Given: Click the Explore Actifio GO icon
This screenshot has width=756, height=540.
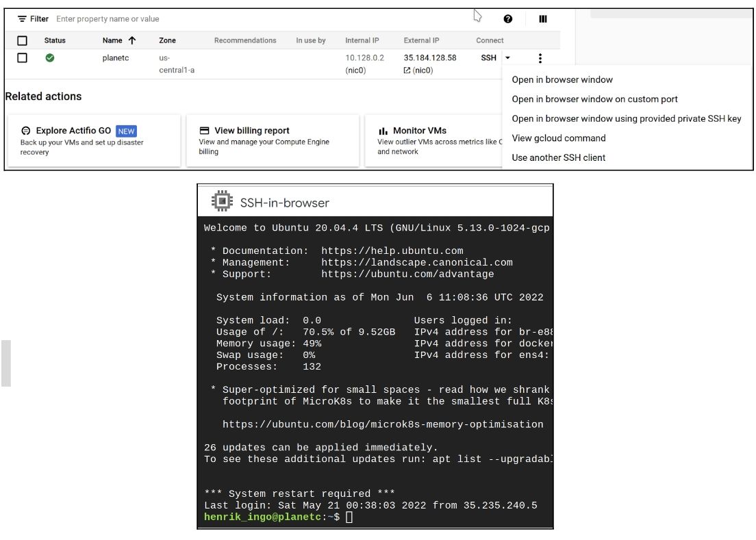Looking at the screenshot, I should pyautogui.click(x=26, y=131).
